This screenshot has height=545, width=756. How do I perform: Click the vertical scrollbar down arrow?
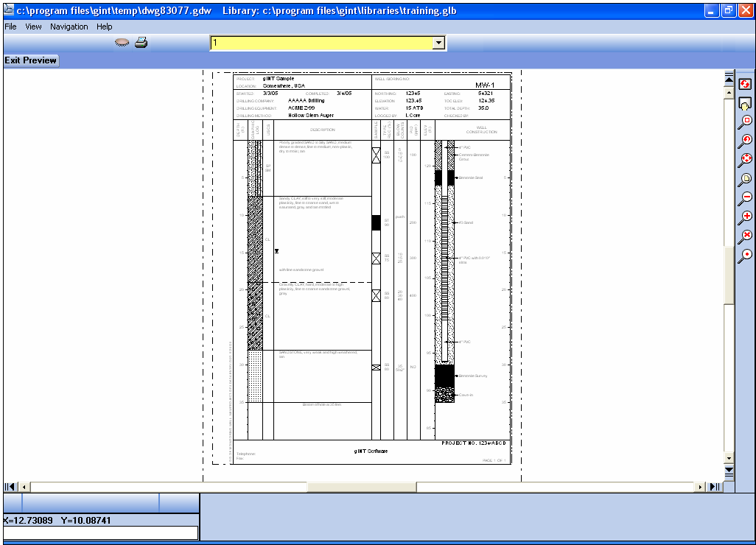click(729, 458)
